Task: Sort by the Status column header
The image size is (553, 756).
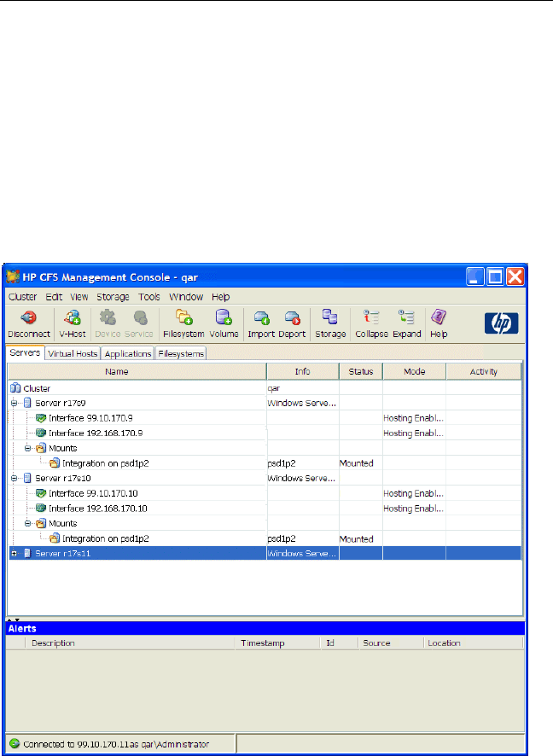Action: [x=360, y=372]
